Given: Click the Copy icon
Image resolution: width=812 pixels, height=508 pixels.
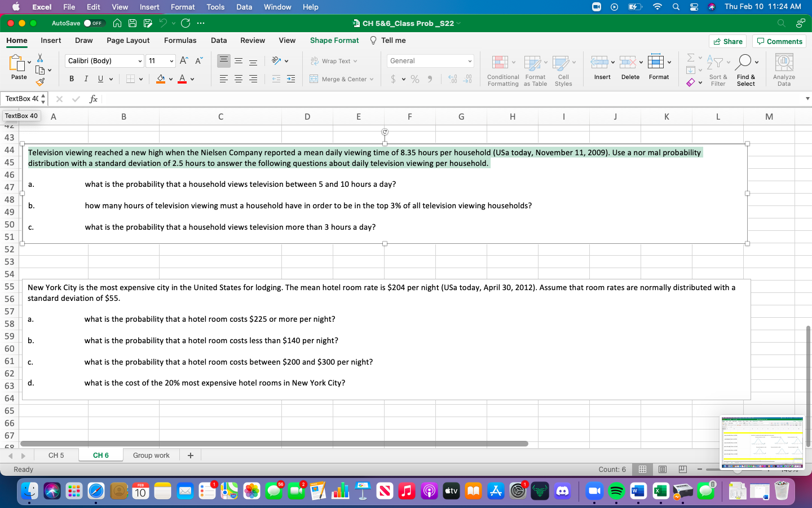Looking at the screenshot, I should (40, 70).
